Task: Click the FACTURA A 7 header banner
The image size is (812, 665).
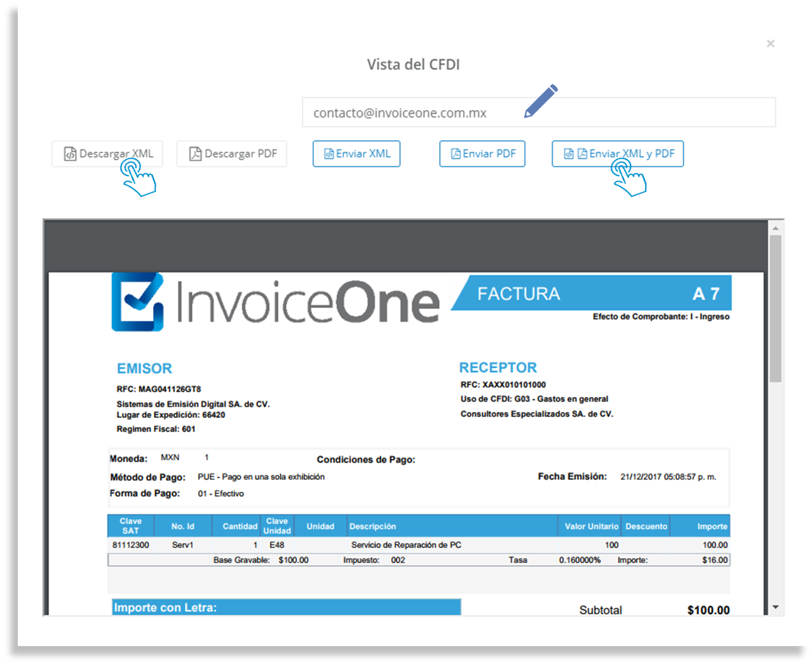Action: [x=591, y=293]
